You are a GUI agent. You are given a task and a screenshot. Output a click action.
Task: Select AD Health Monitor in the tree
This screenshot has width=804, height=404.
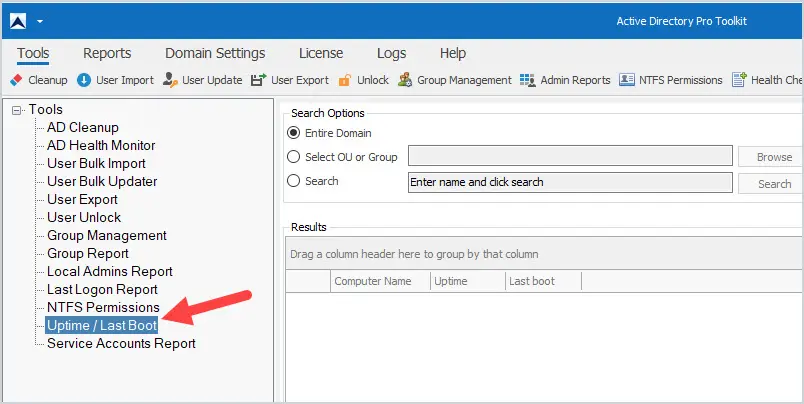(x=101, y=145)
